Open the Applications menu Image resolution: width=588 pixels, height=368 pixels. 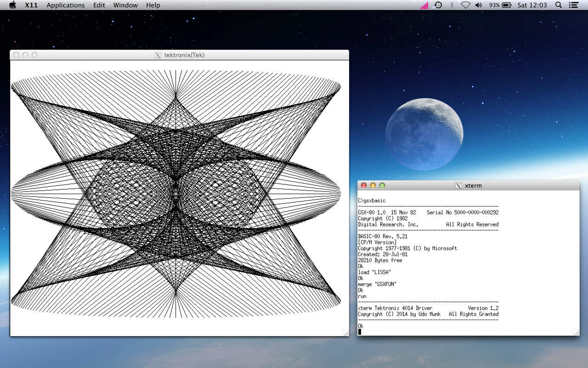pos(66,5)
